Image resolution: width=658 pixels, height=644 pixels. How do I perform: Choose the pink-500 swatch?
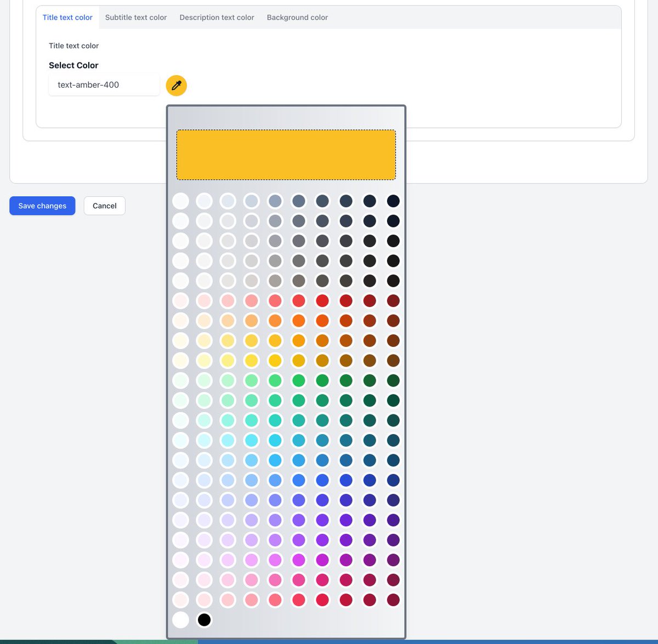pos(299,580)
